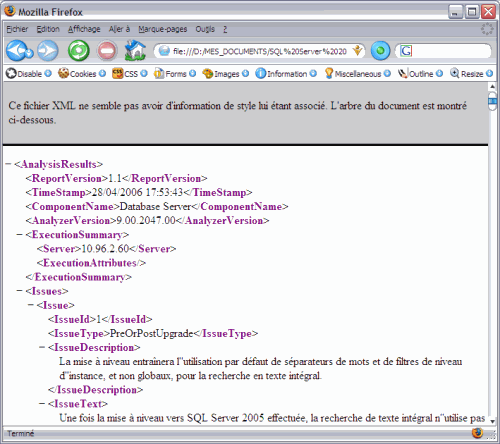Reload the page with the green refresh icon
Image resolution: width=500 pixels, height=444 pixels.
pyautogui.click(x=79, y=51)
